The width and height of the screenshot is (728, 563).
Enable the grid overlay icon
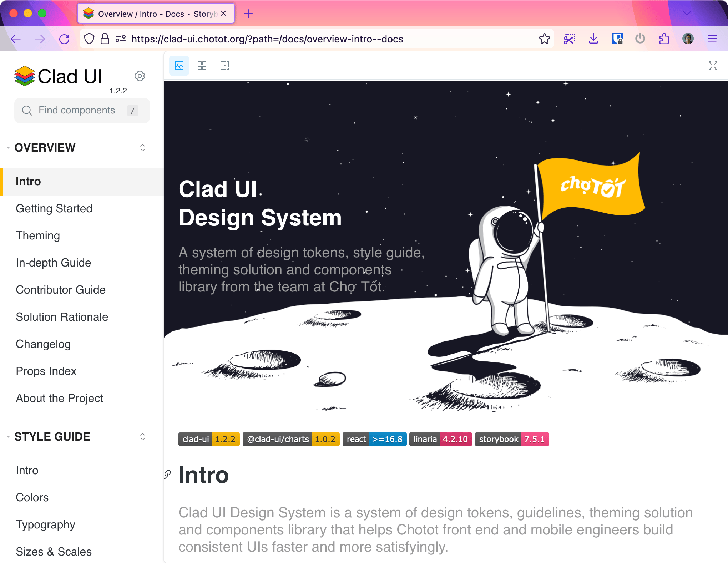[x=202, y=66]
